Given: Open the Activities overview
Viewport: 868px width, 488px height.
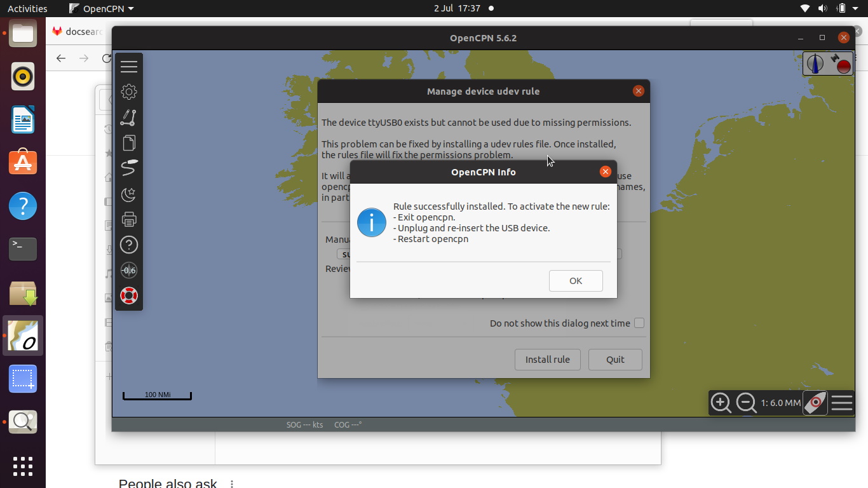Looking at the screenshot, I should pyautogui.click(x=27, y=9).
